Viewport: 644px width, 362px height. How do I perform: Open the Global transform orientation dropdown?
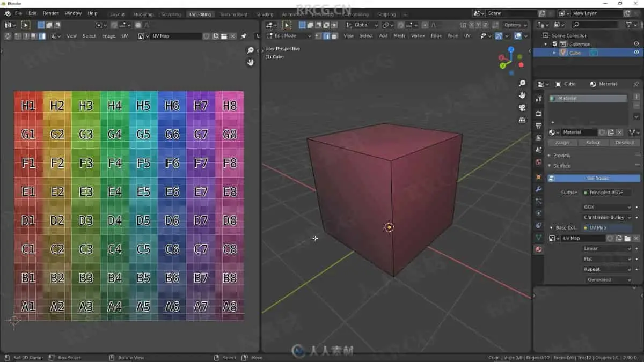point(362,25)
